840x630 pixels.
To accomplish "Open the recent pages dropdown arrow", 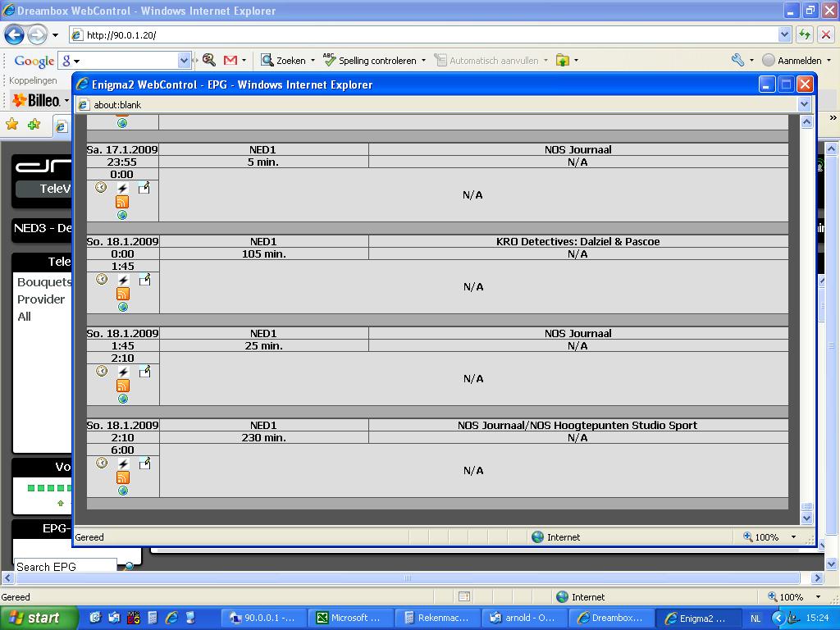I will (55, 35).
